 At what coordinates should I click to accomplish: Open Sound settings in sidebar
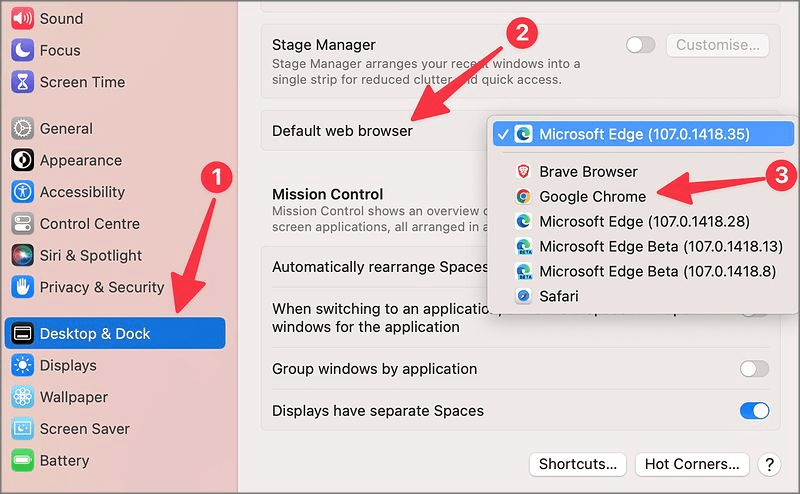pyautogui.click(x=61, y=18)
